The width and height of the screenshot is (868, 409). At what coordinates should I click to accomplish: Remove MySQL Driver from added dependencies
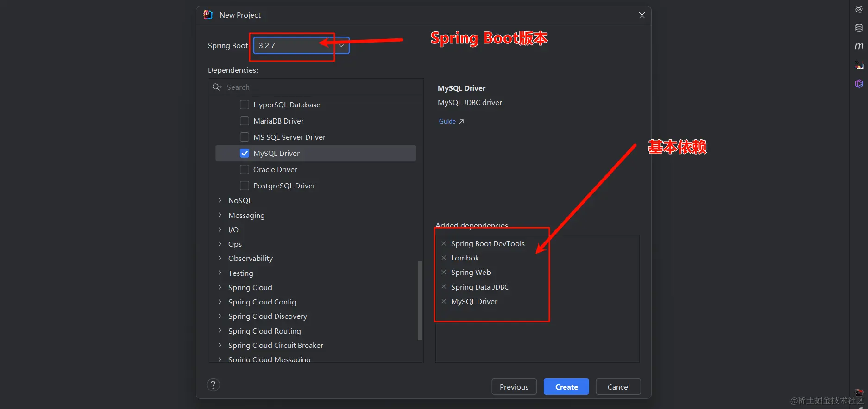(x=444, y=301)
